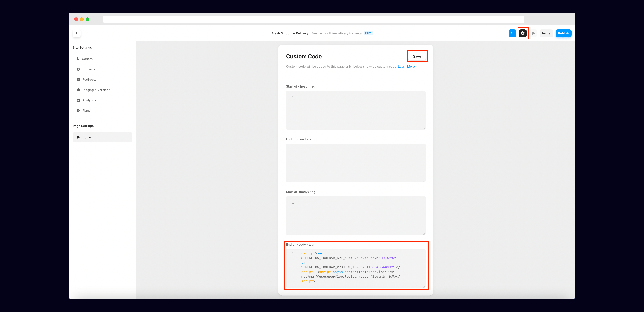The image size is (644, 312).
Task: Click the Start of body field resize handle
Action: tap(424, 234)
